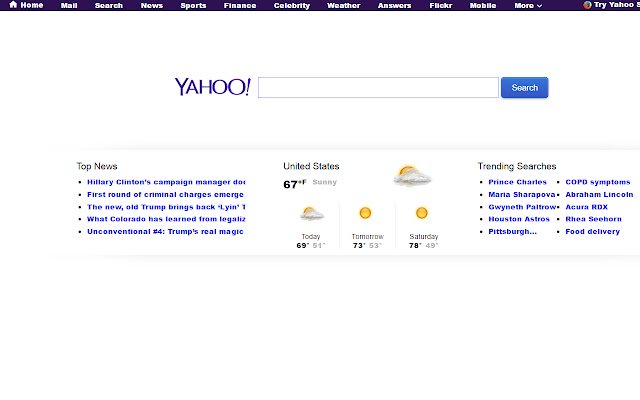Search trending topic Pittsburgh...
Screen dimensions: 640x400
(x=513, y=231)
